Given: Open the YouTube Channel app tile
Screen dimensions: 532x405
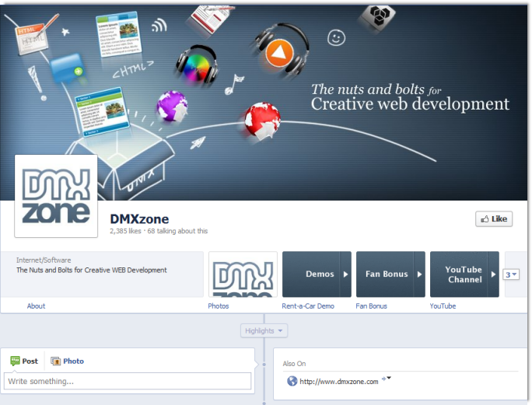Looking at the screenshot, I should [464, 274].
